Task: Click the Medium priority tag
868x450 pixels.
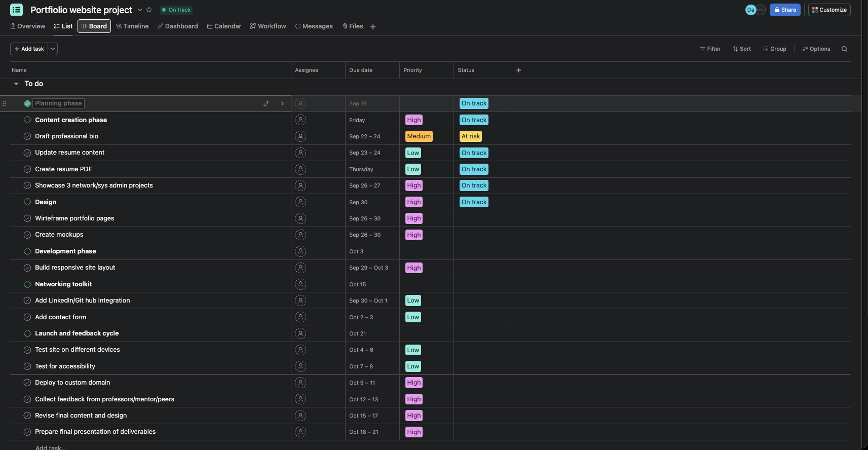Action: coord(419,136)
